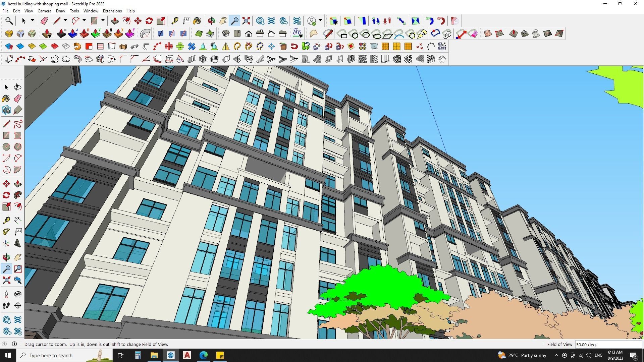Click the Search magnifier at toolbar start
644x362 pixels.
click(x=9, y=21)
